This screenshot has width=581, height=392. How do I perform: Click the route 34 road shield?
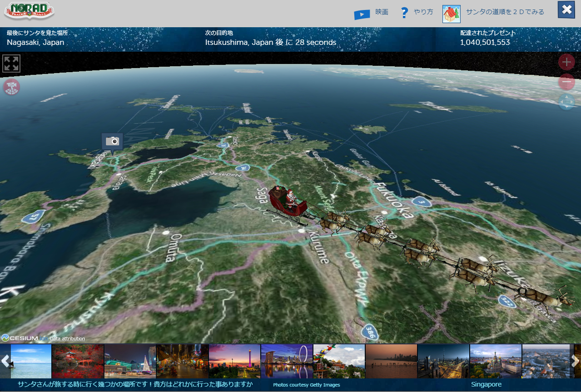tap(244, 168)
